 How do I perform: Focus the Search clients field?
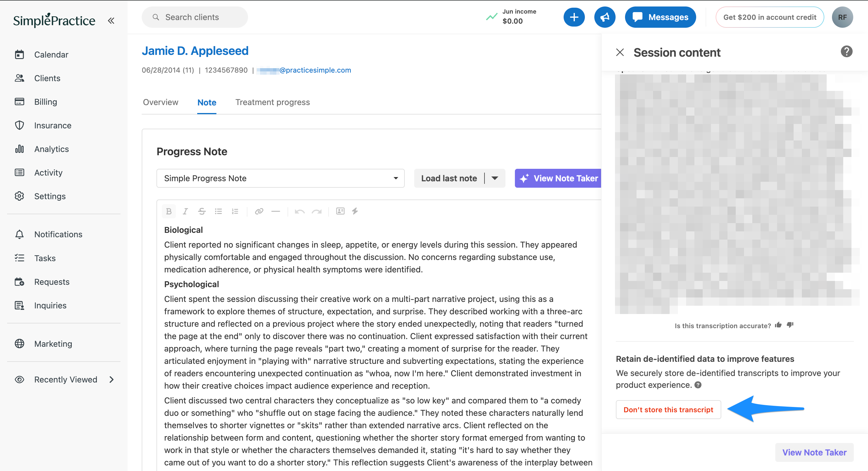point(195,17)
